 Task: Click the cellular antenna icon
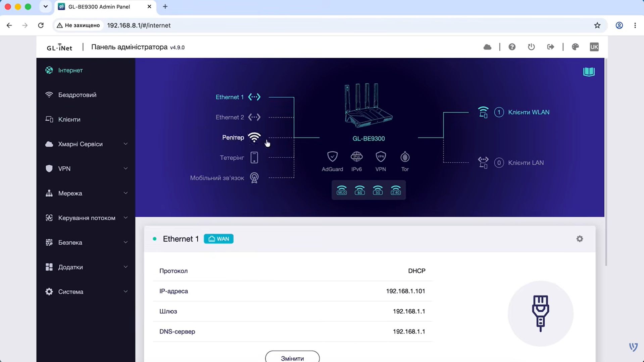pyautogui.click(x=254, y=178)
